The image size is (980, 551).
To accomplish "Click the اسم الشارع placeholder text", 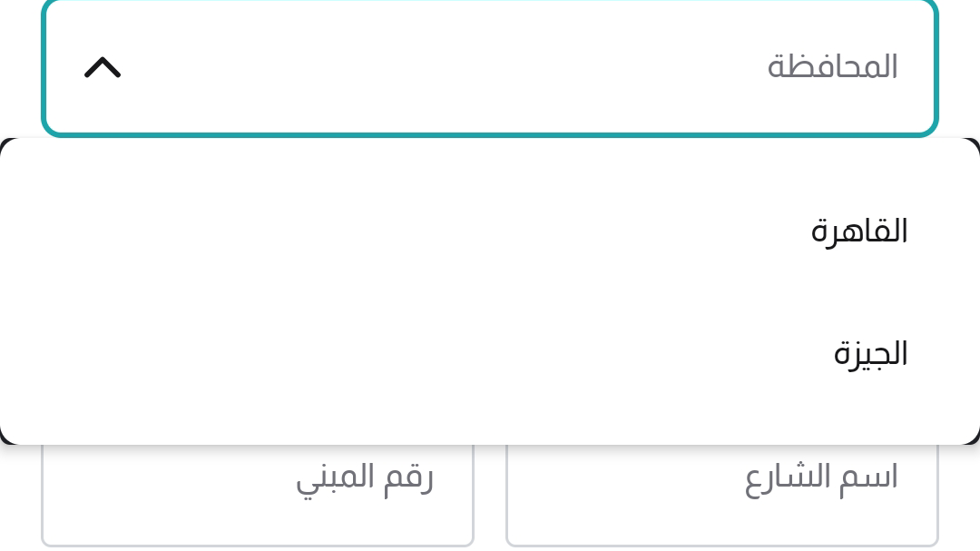I will (821, 478).
